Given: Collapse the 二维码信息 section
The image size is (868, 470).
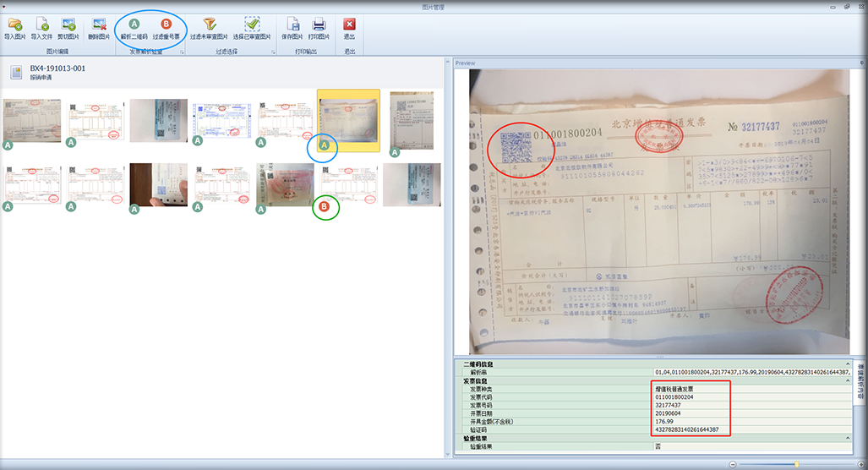Looking at the screenshot, I should point(848,364).
